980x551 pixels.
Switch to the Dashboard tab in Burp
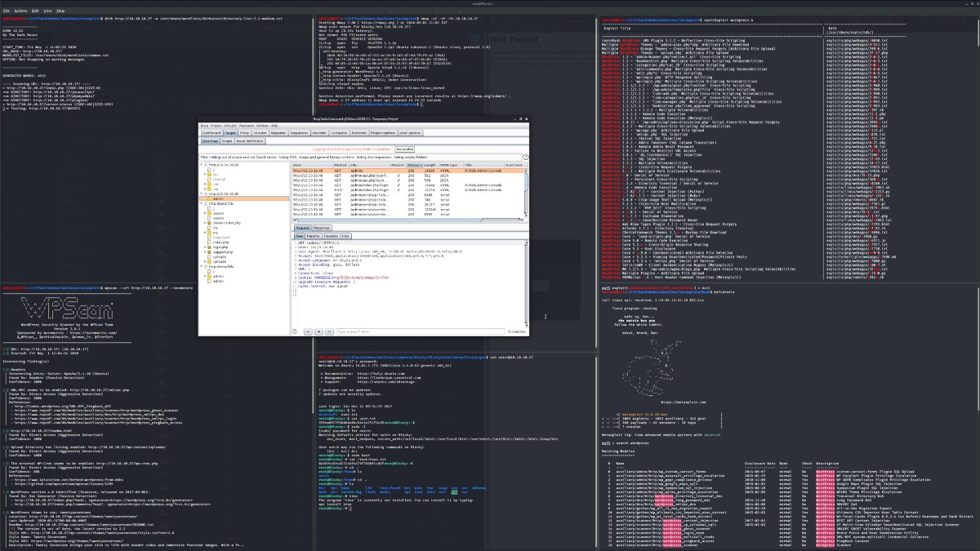click(212, 133)
